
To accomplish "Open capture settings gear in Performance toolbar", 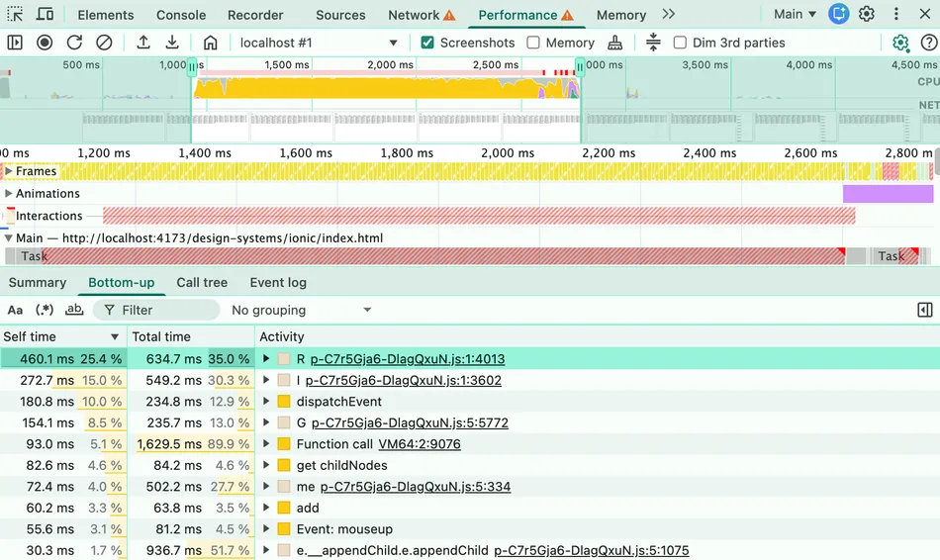I will click(900, 43).
